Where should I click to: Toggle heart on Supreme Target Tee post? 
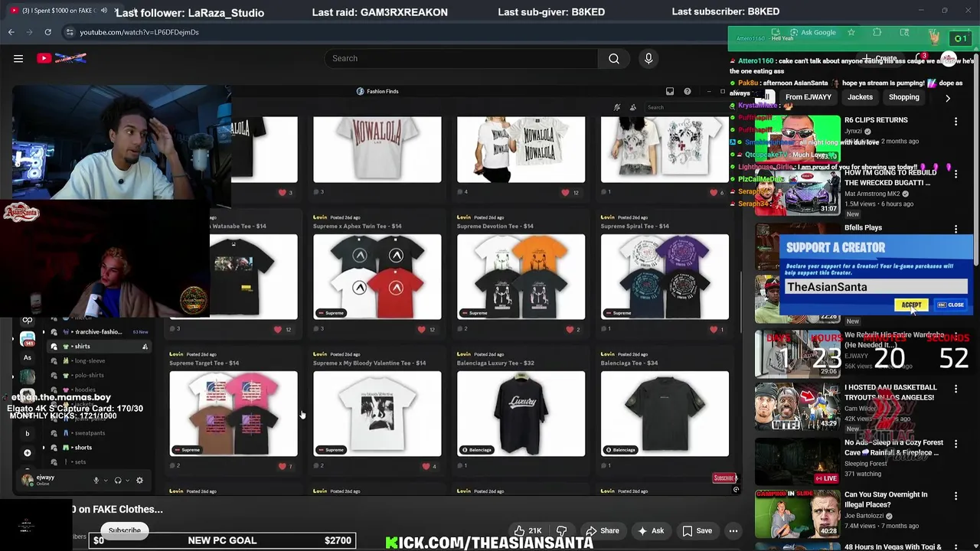pyautogui.click(x=282, y=466)
